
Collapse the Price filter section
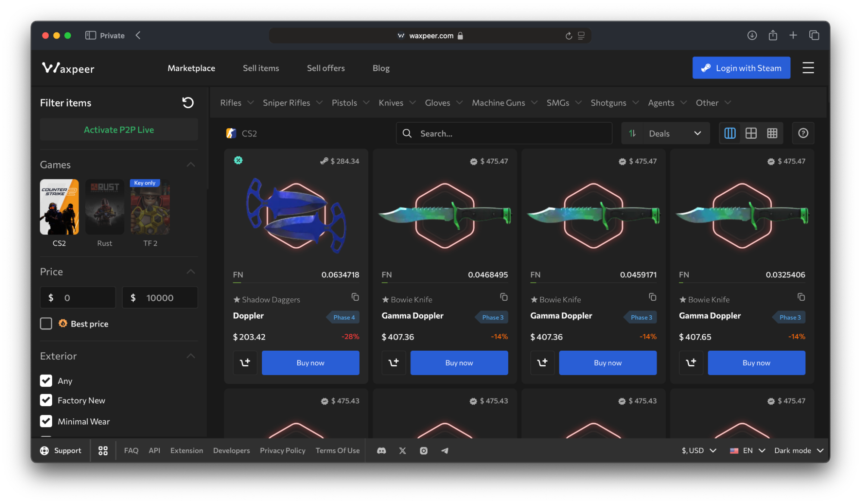click(191, 271)
